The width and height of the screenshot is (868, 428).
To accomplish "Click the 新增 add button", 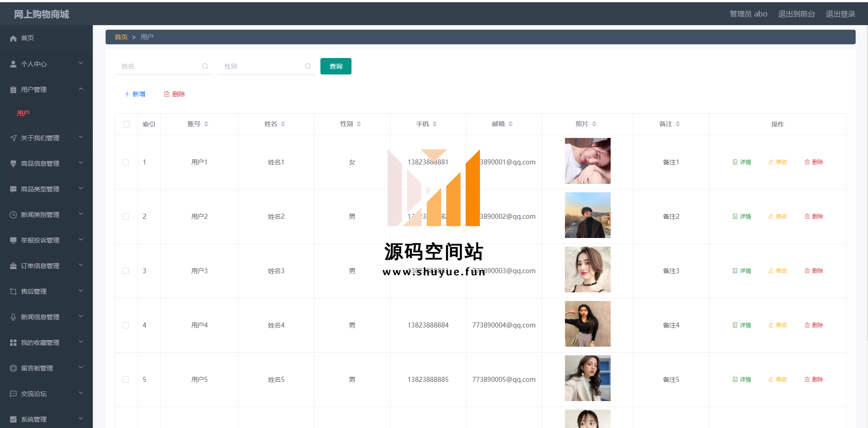I will click(135, 94).
